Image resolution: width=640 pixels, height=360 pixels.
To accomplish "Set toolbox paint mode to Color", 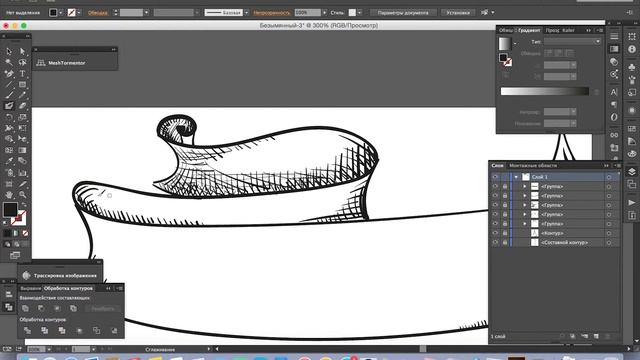I will 7,233.
